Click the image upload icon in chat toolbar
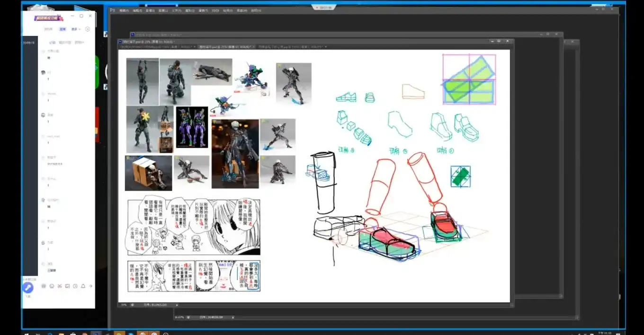The height and width of the screenshot is (335, 644). point(68,286)
